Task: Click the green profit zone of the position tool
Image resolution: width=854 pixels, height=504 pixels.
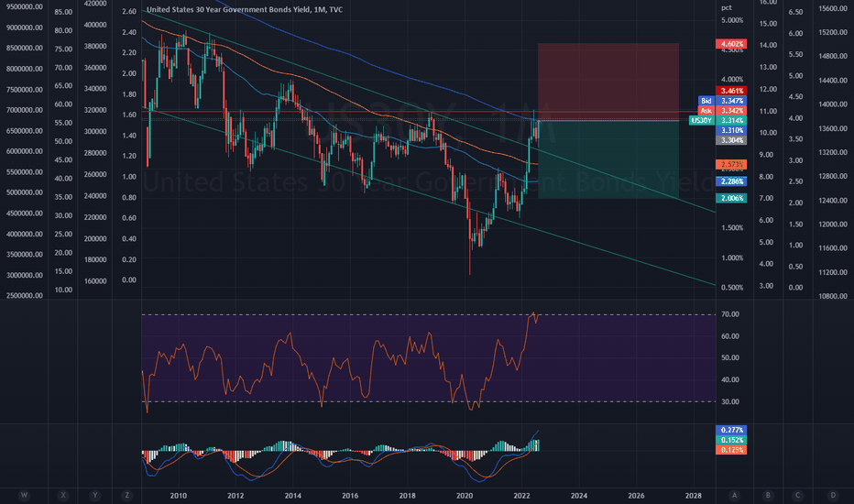Action: click(608, 159)
